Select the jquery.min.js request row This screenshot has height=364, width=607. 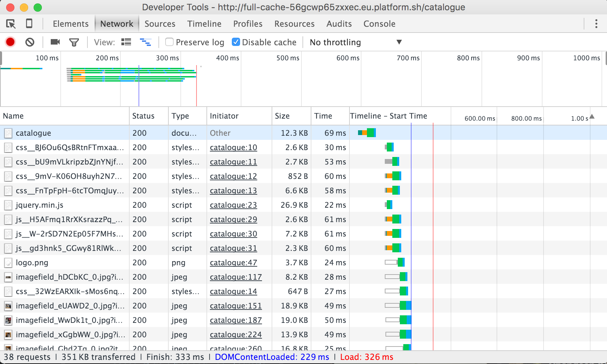[x=39, y=205]
